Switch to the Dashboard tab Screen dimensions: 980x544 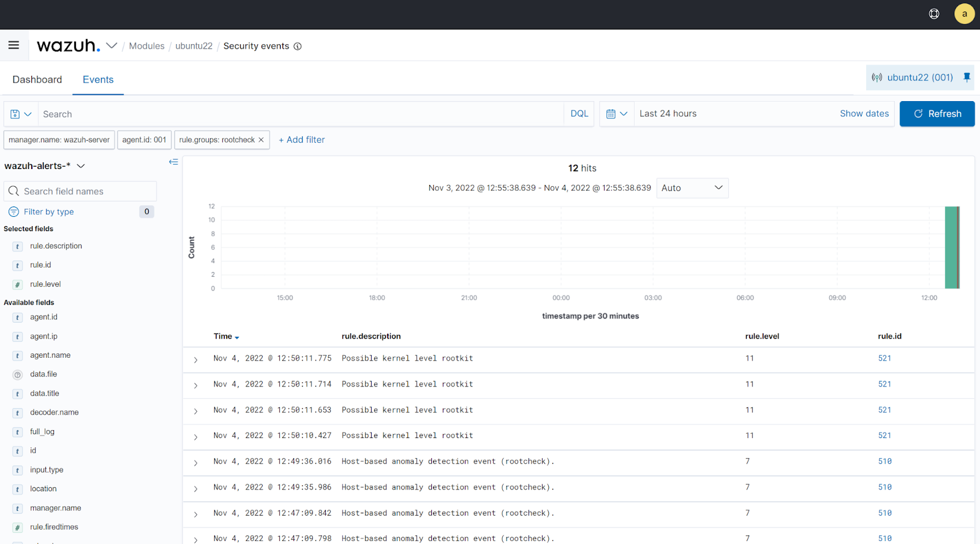pos(37,80)
